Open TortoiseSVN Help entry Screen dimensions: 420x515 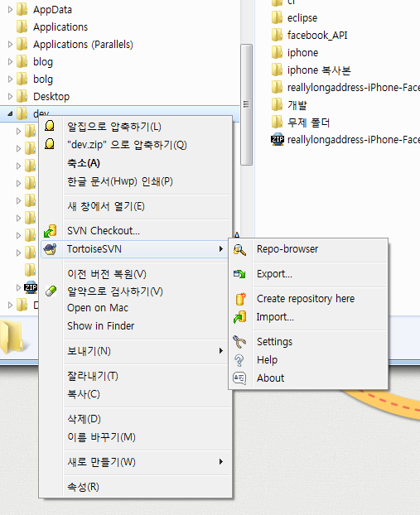pos(308,360)
